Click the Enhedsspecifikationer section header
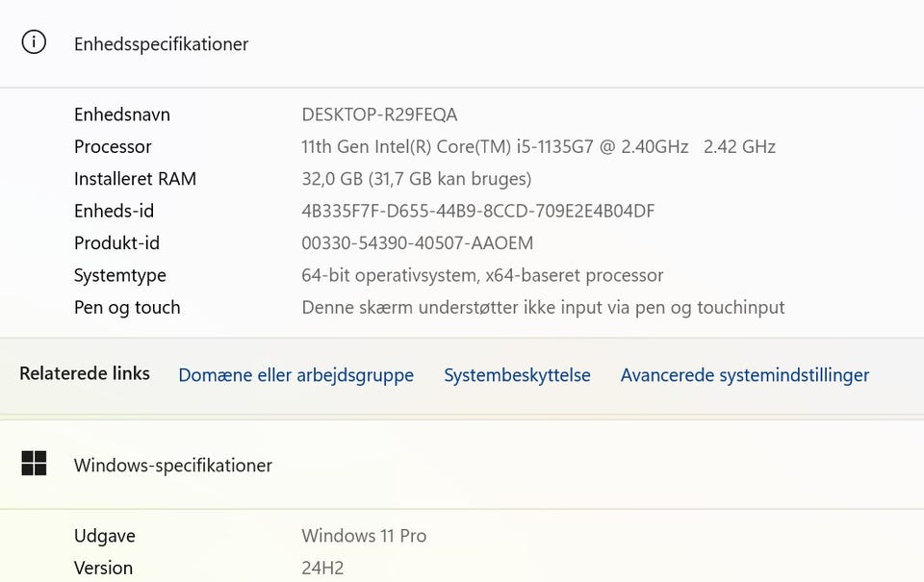Viewport: 924px width, 582px height. [161, 44]
